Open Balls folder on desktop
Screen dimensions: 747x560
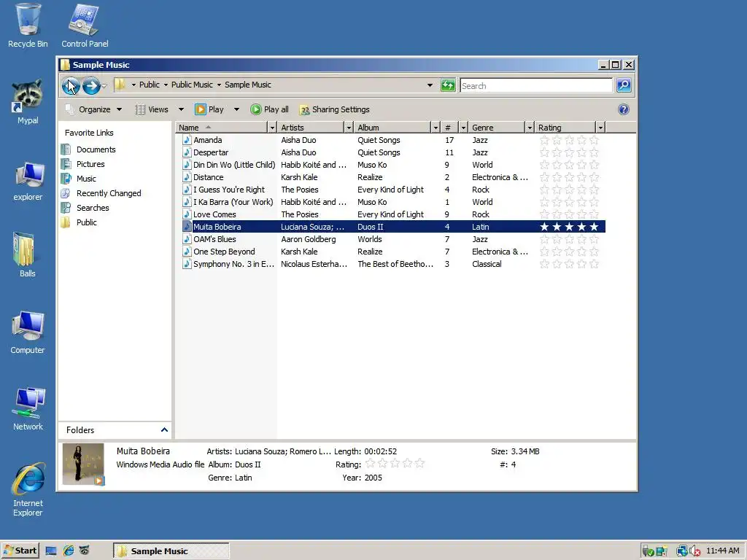28,255
